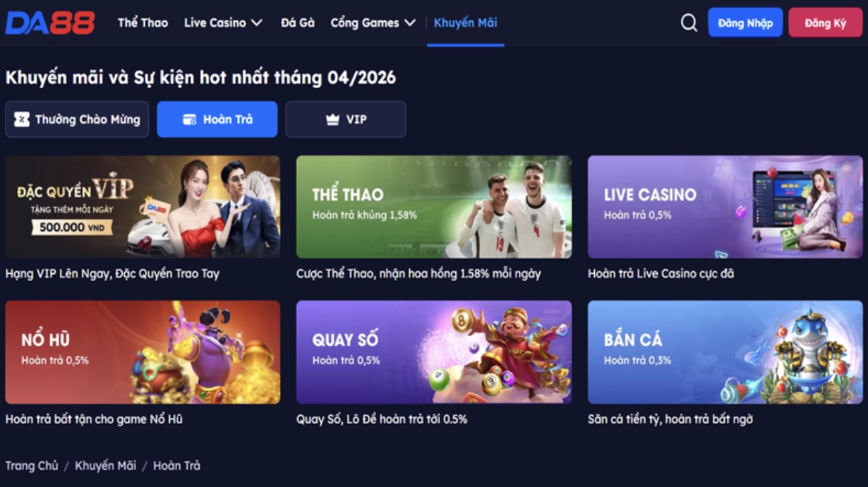The image size is (868, 487).
Task: Open the Quay Số cashback banner
Action: [434, 352]
